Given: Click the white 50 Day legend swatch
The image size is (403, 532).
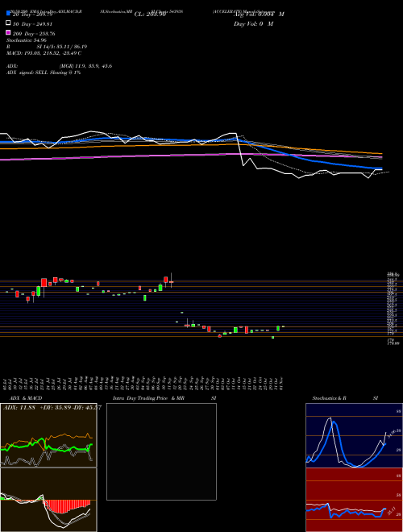Looking at the screenshot, I should pyautogui.click(x=8, y=23).
